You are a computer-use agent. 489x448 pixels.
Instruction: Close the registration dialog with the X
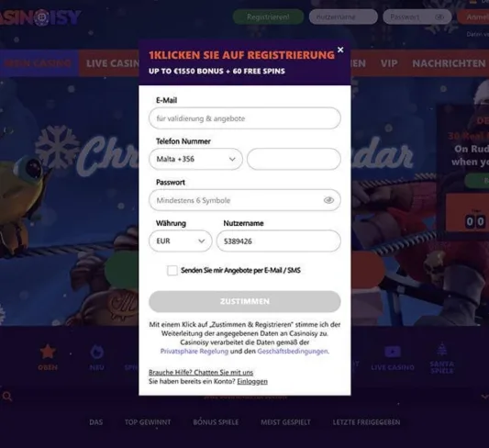[340, 50]
